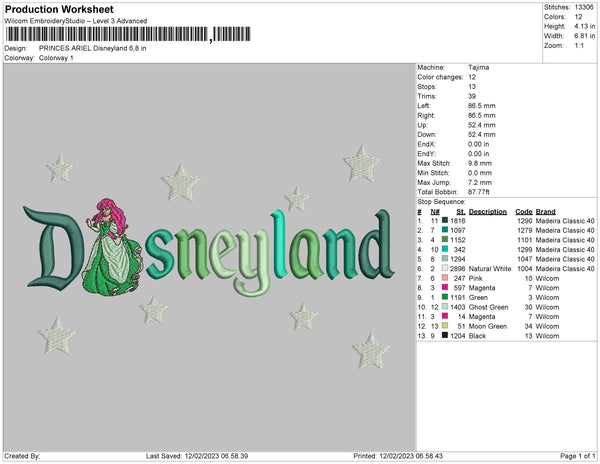
Task: Click the Last Saved timestamp 12/02/2023 06.58.39
Action: [216, 456]
